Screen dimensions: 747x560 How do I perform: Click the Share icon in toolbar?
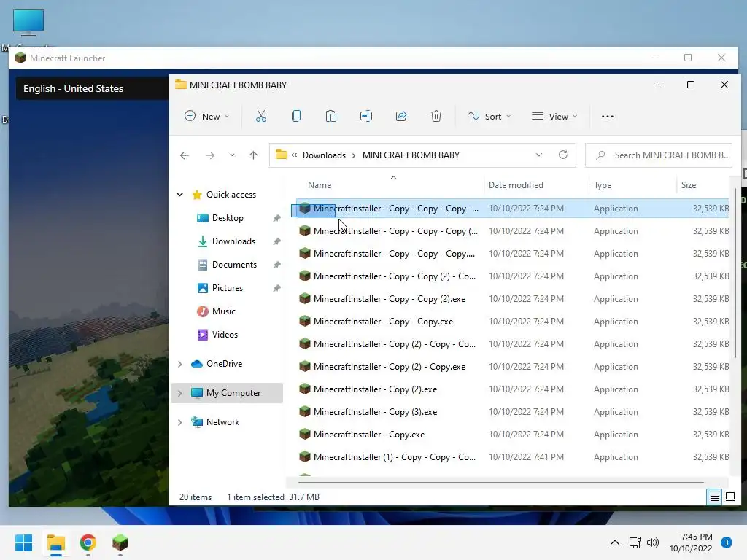coord(401,116)
